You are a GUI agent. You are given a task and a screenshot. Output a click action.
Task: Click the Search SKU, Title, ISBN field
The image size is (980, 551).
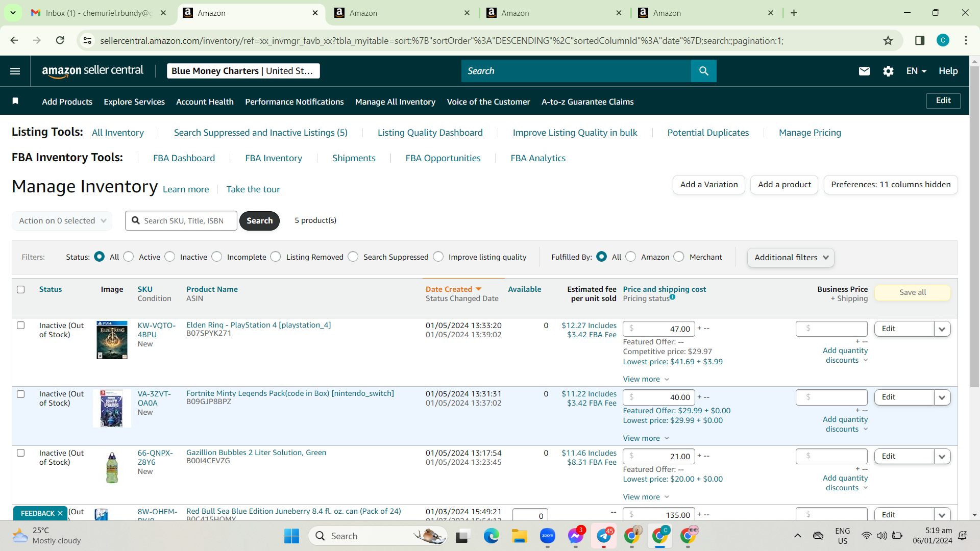181,220
